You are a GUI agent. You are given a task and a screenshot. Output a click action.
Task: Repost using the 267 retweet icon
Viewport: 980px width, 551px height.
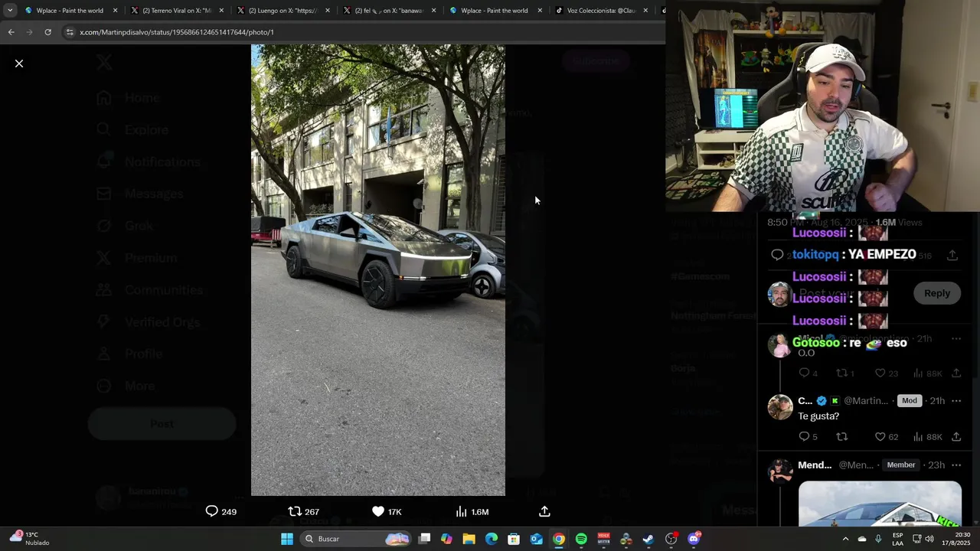[x=295, y=511]
